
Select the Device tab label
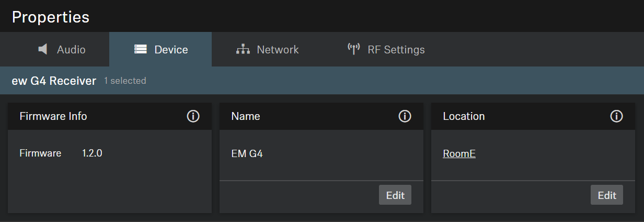point(171,50)
